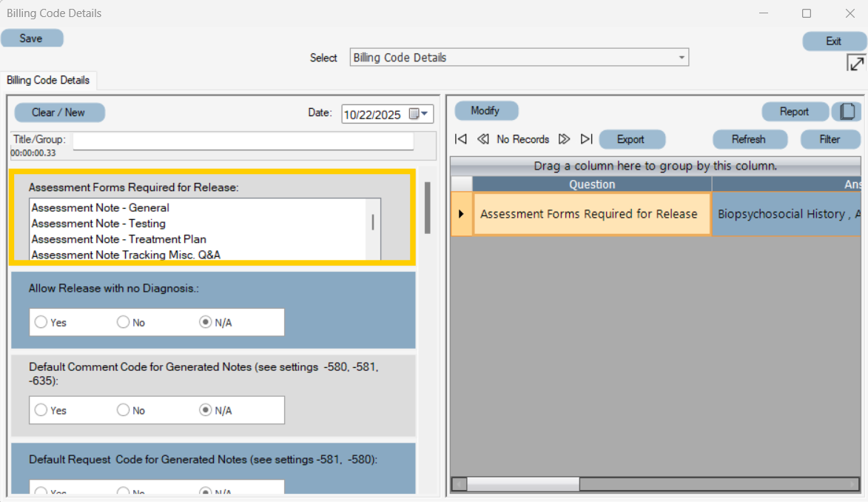Switch to the Billing Code Details tab
This screenshot has width=868, height=502.
pos(49,81)
